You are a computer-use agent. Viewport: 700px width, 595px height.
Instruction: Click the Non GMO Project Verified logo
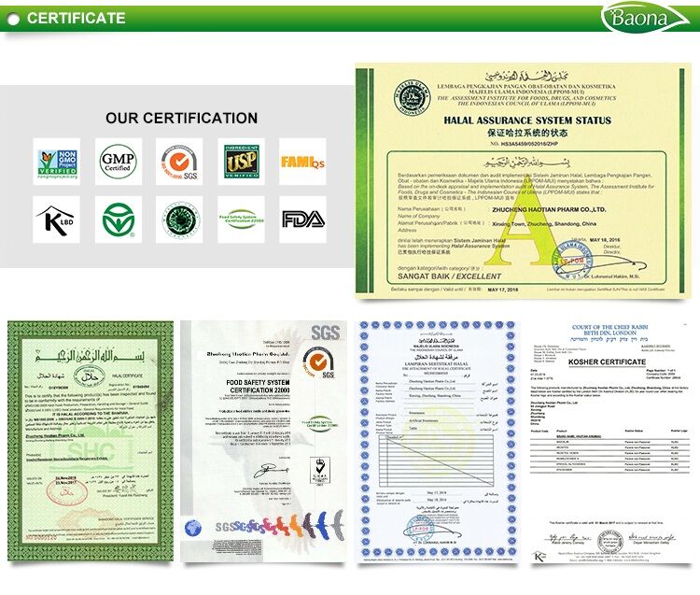pos(56,162)
